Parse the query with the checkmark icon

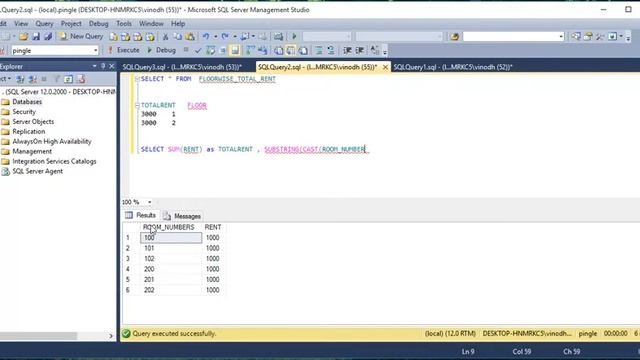click(198, 50)
